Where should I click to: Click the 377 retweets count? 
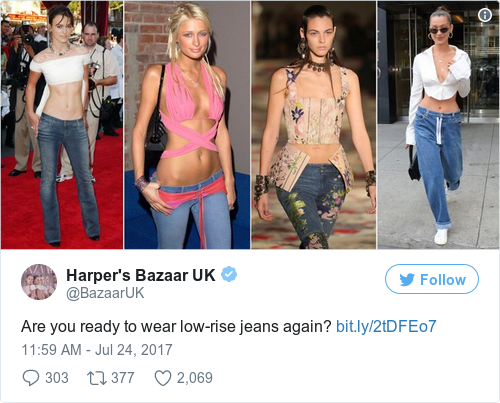click(x=123, y=378)
